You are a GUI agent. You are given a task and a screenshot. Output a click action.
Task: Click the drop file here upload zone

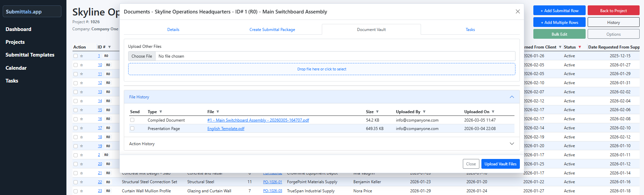(321, 69)
